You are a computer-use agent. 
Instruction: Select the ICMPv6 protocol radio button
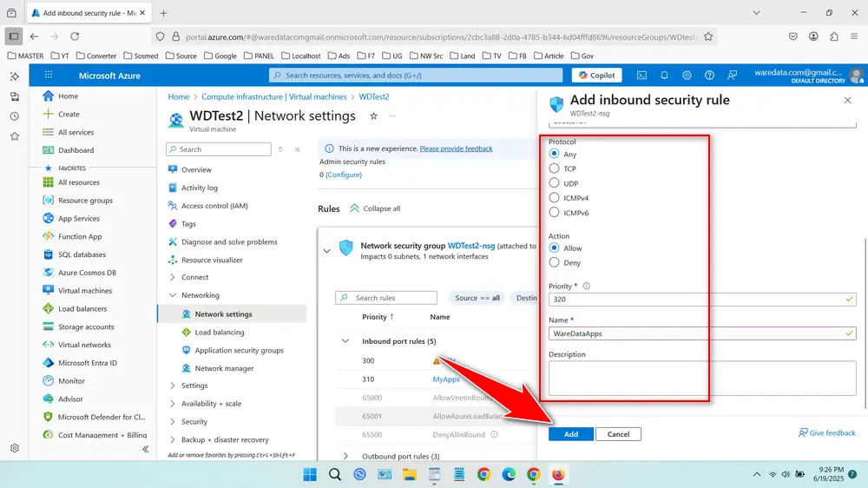(554, 212)
